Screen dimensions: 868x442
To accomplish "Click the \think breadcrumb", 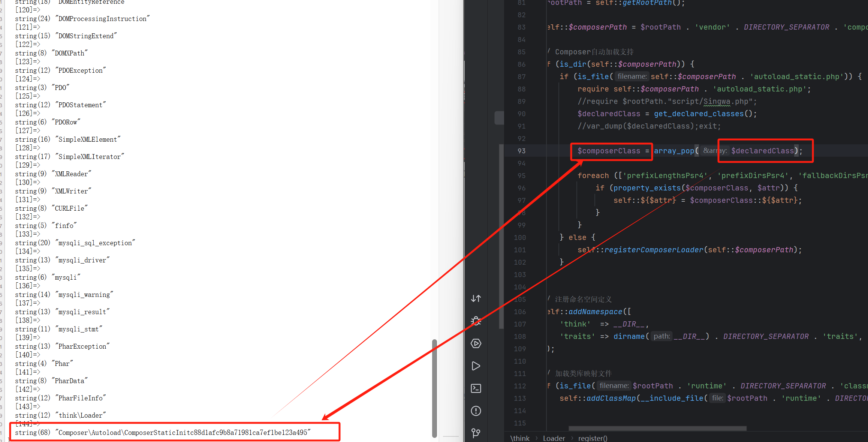I will point(520,438).
